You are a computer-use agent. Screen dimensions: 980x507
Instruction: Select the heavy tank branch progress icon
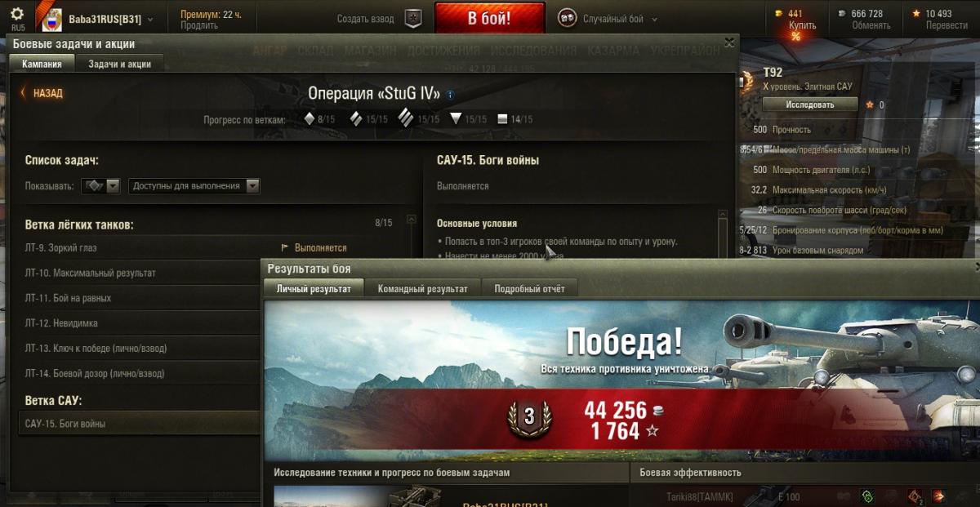coord(406,118)
